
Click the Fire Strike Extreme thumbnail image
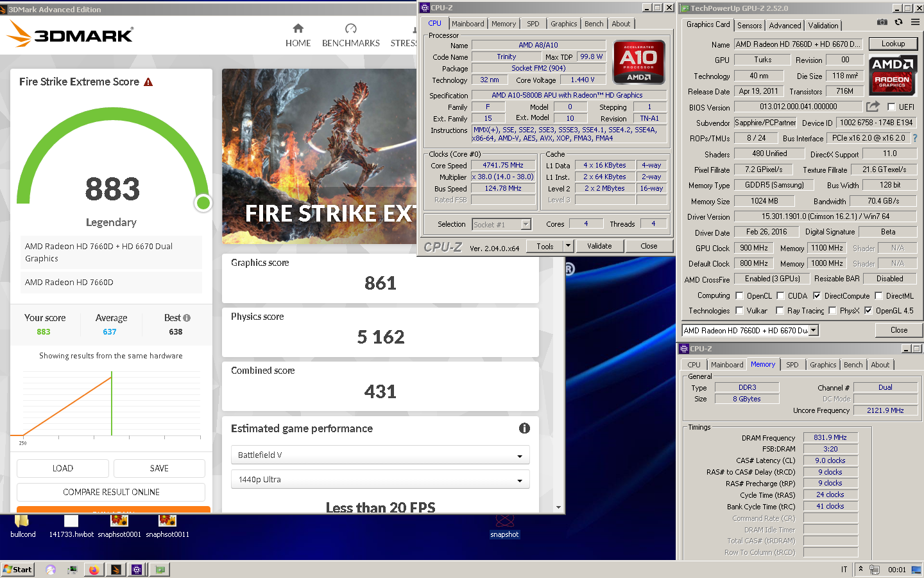pos(319,156)
